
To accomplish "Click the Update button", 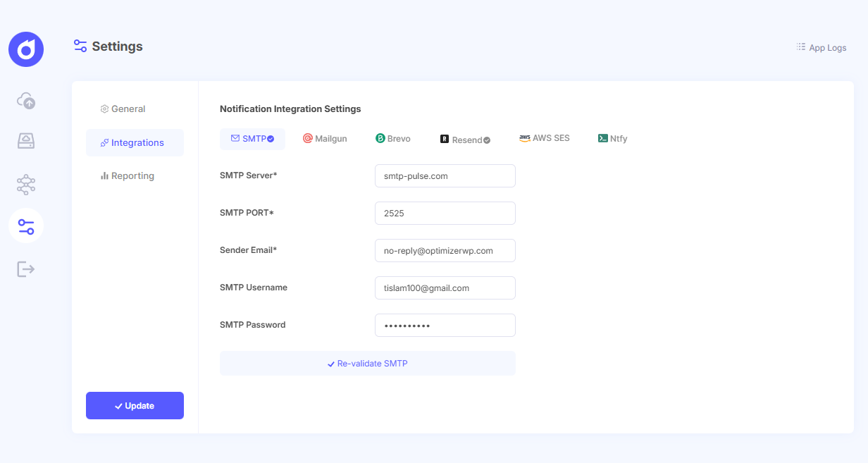I will click(135, 405).
